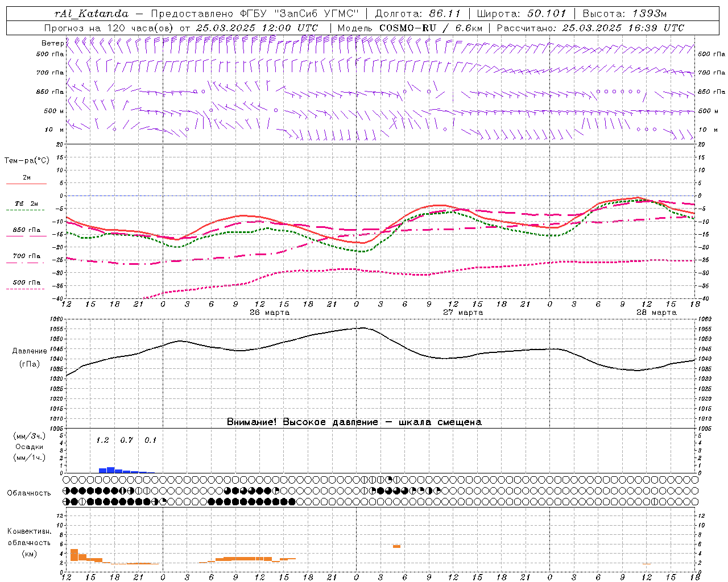The image size is (728, 582).
Task: Click the forecast span text Прогноз на 120 часа(ов)
Action: [109, 28]
